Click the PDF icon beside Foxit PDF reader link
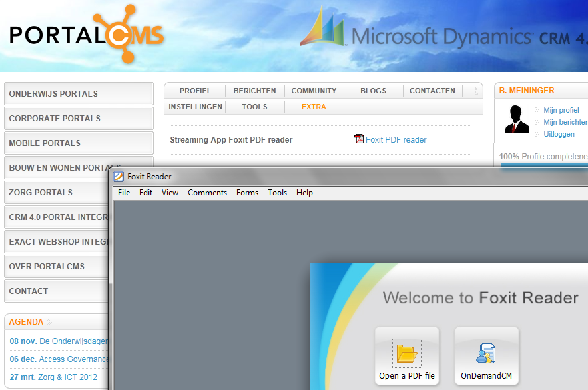Viewport: 588px width, 390px height. [359, 139]
